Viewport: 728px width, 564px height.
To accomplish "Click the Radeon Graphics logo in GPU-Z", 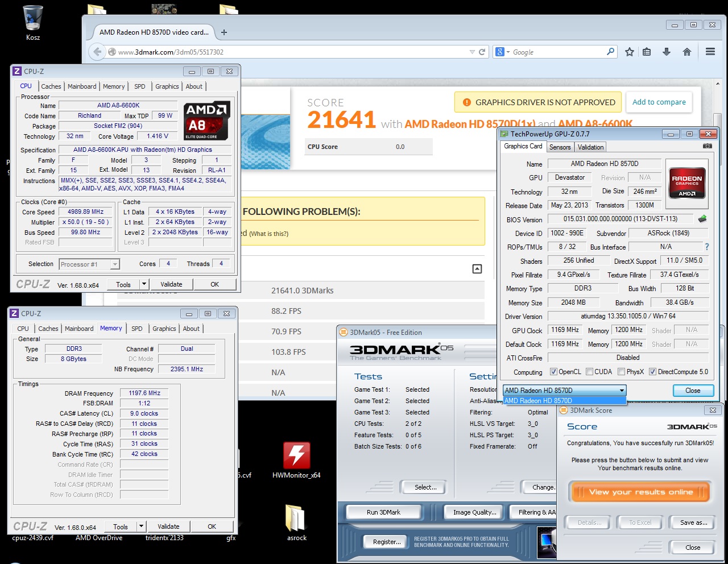I will 687,183.
